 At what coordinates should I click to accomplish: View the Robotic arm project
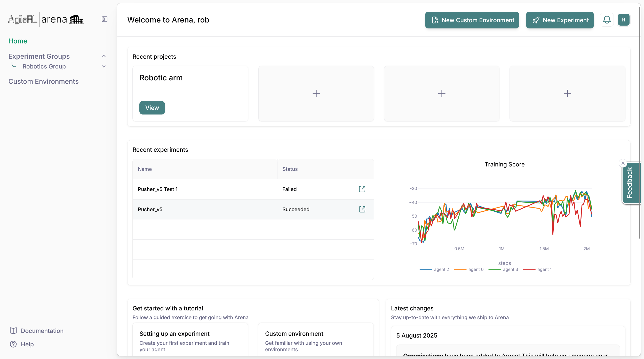152,108
